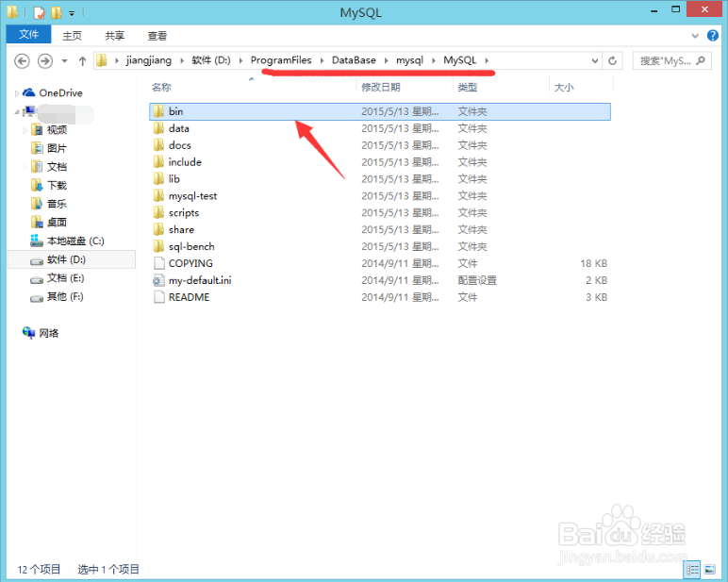Select the sql-bench folder icon
The height and width of the screenshot is (582, 728).
tap(158, 246)
